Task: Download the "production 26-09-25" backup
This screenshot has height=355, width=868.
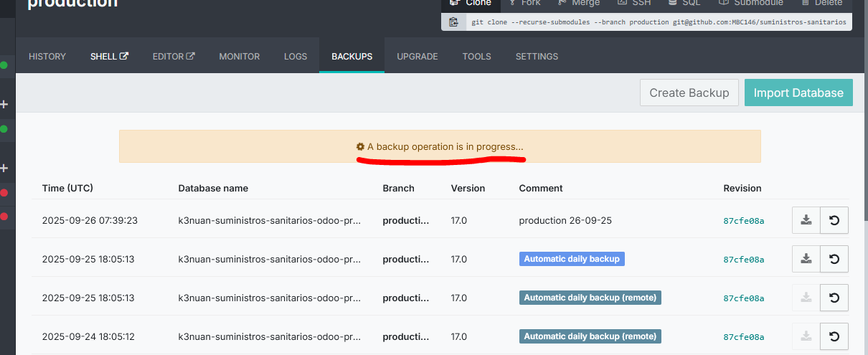Action: point(806,220)
